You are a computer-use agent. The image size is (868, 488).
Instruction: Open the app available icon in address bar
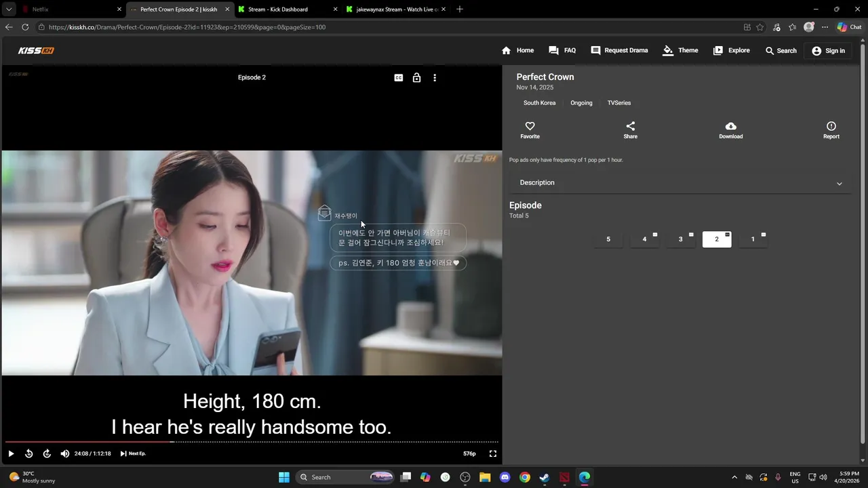(x=747, y=27)
